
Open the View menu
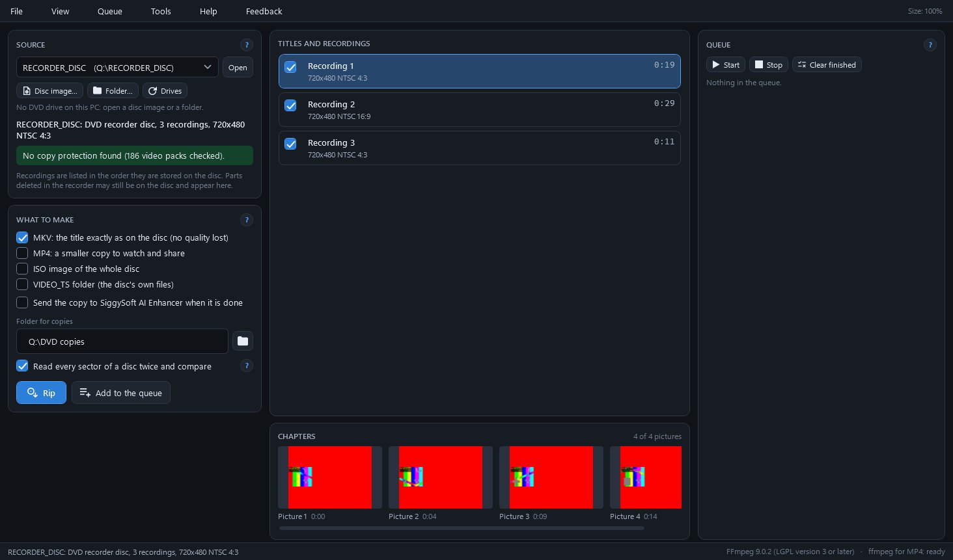[60, 11]
